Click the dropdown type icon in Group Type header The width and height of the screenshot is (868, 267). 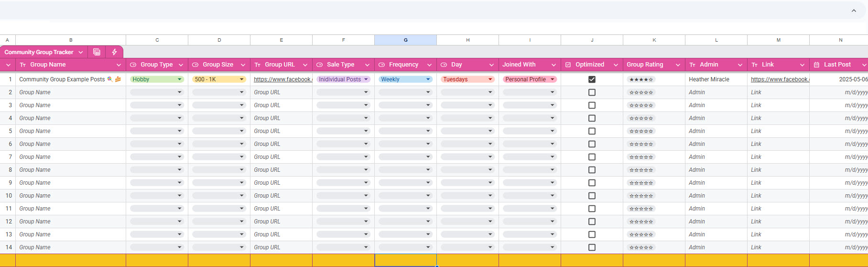133,65
